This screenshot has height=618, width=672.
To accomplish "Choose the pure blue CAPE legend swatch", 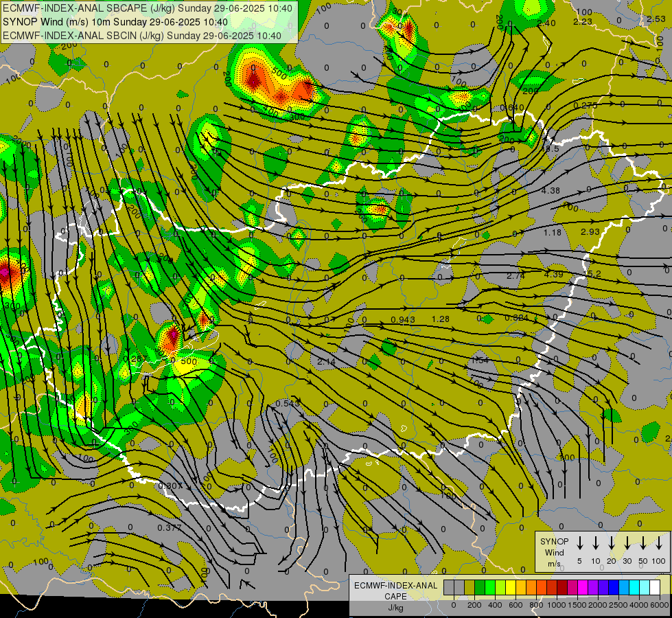I will coord(614,587).
